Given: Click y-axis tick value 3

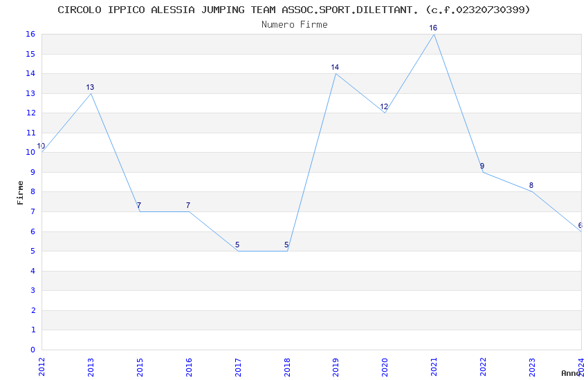Looking at the screenshot, I should point(33,290).
